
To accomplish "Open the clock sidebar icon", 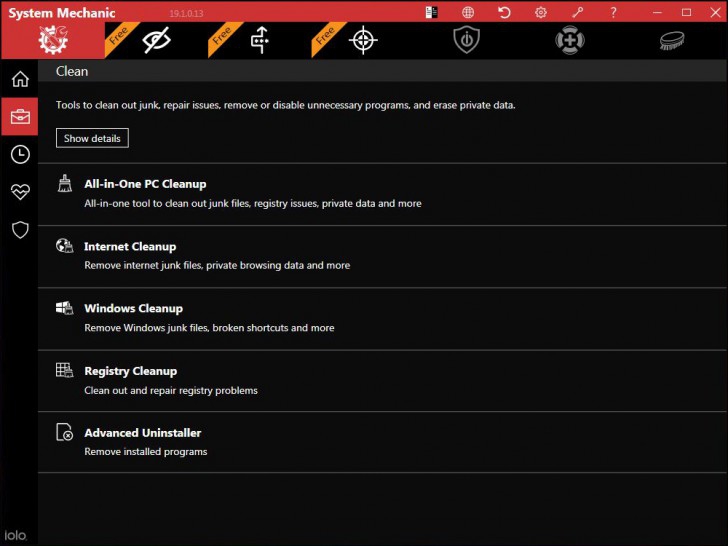I will pyautogui.click(x=20, y=154).
